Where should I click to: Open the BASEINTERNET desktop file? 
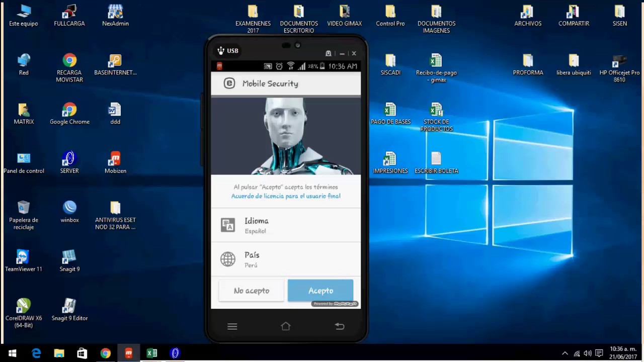pos(115,65)
